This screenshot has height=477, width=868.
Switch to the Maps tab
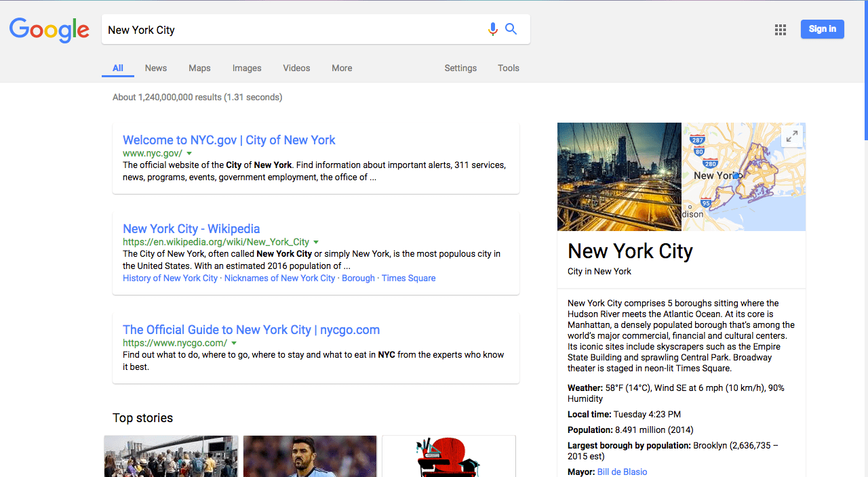click(x=199, y=68)
